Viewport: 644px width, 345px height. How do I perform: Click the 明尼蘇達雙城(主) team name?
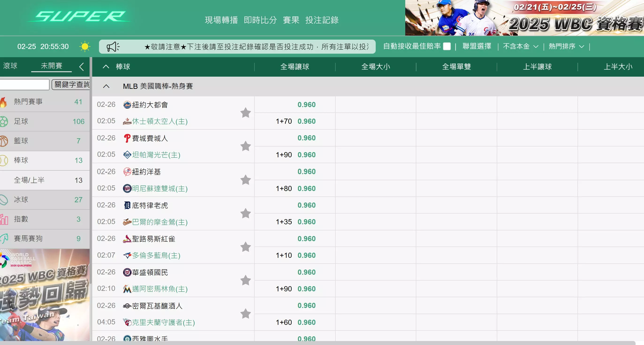pos(160,189)
